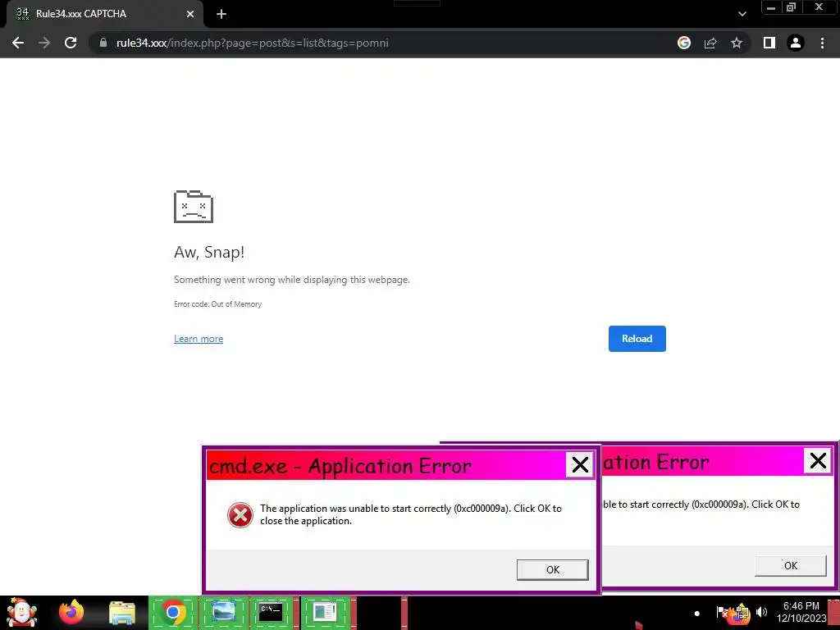This screenshot has height=630, width=840.
Task: Close the Rule34.xxx CAPTCHA tab
Action: [190, 14]
